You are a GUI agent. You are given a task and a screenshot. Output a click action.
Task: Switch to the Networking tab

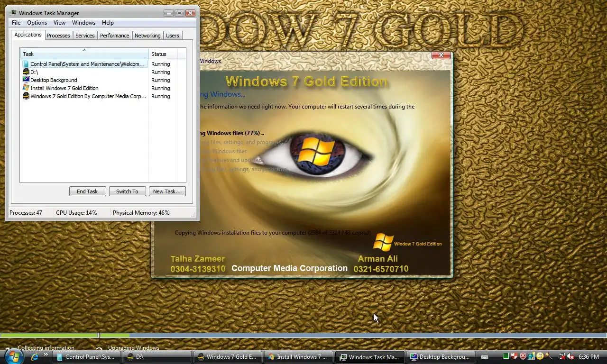tap(147, 36)
